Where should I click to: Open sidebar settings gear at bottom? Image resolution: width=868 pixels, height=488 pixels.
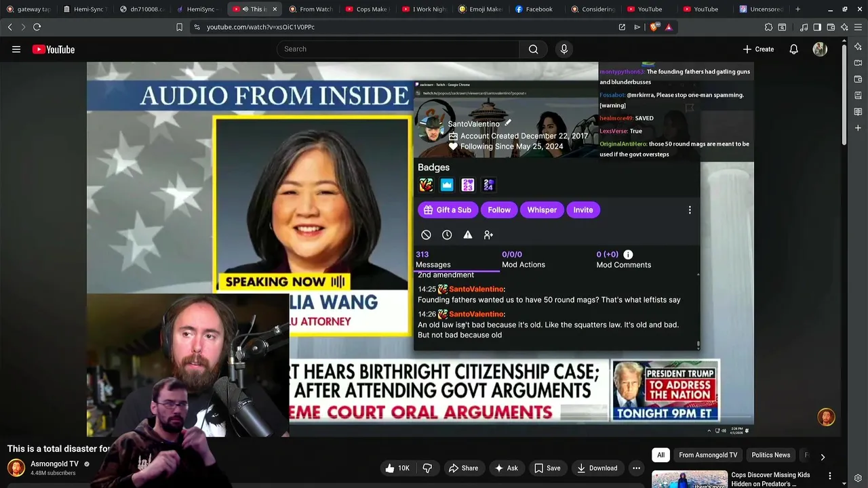click(858, 479)
